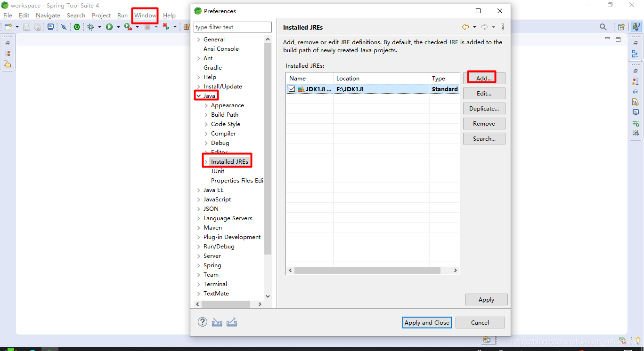Click the export preferences icon
The height and width of the screenshot is (351, 644).
point(231,322)
